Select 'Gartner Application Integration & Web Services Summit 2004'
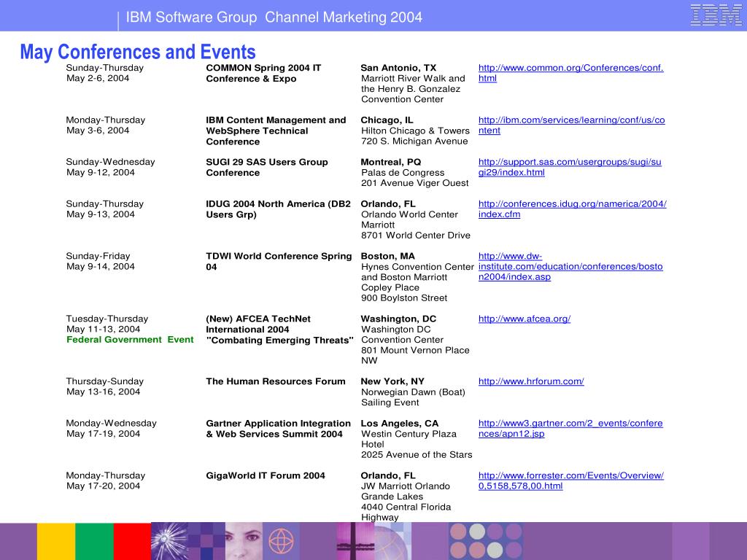 tap(278, 428)
